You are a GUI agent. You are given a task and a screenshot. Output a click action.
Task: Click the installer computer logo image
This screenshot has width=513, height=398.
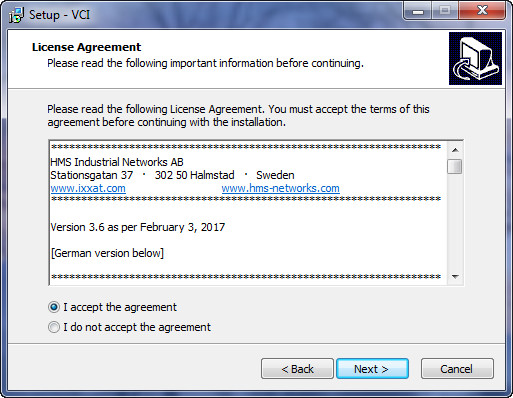(x=475, y=58)
